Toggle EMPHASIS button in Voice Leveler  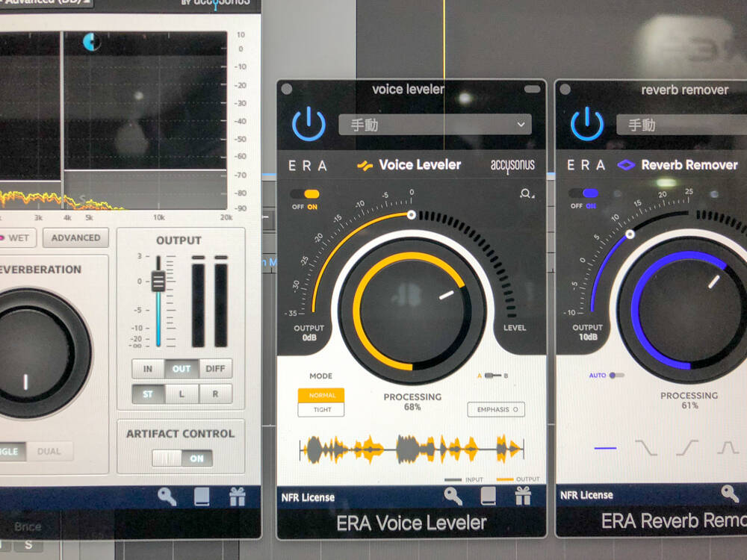pos(496,409)
